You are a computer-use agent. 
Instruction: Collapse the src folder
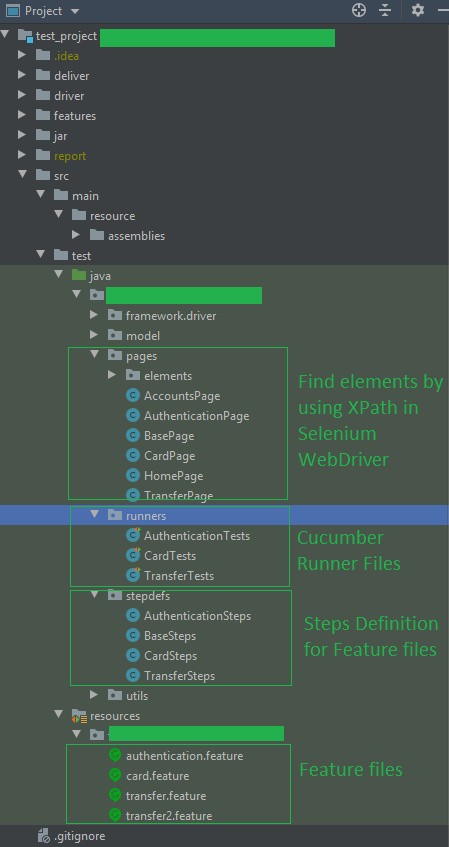click(x=22, y=174)
